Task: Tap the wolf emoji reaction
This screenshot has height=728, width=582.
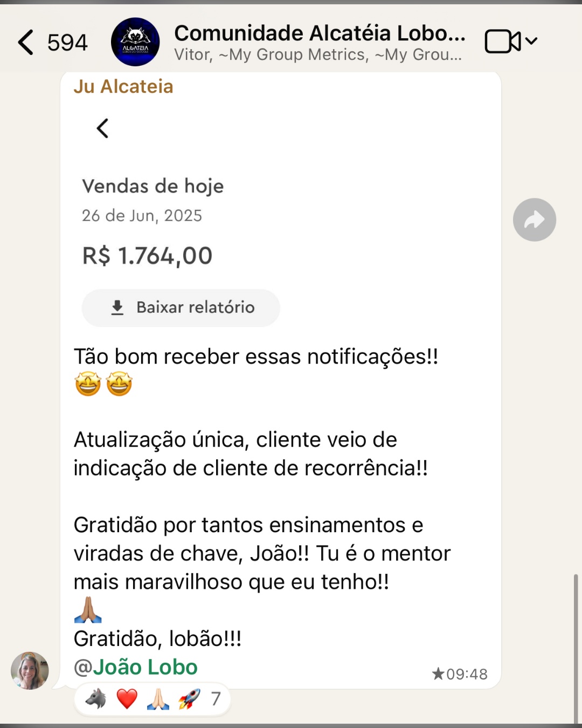Action: (x=96, y=699)
